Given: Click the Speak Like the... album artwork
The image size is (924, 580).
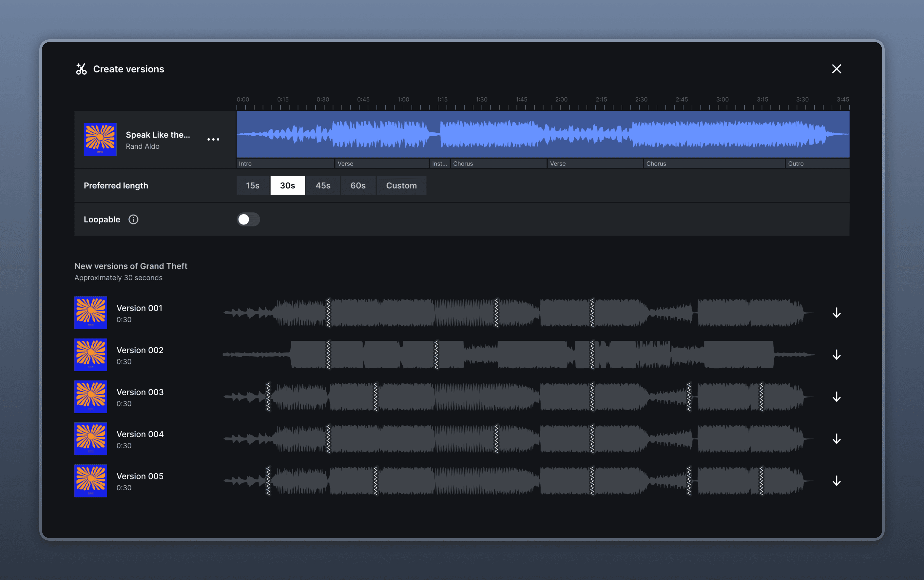Looking at the screenshot, I should pyautogui.click(x=100, y=139).
